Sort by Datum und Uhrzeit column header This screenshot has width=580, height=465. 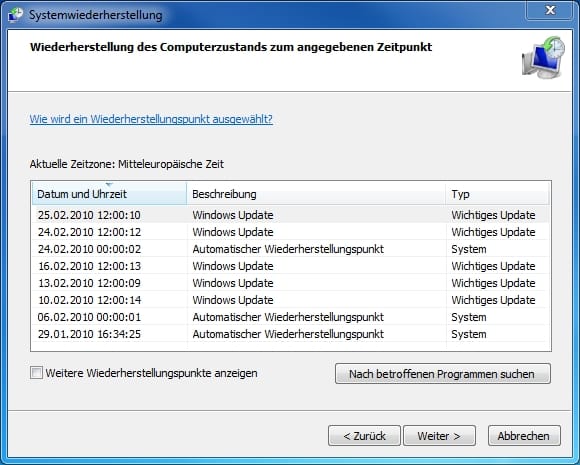109,193
